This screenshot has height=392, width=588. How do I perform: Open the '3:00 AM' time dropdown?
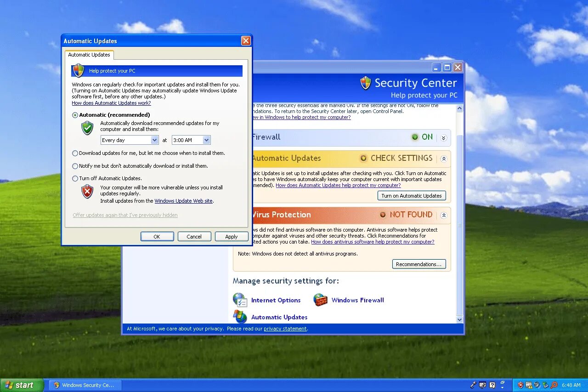tap(191, 140)
